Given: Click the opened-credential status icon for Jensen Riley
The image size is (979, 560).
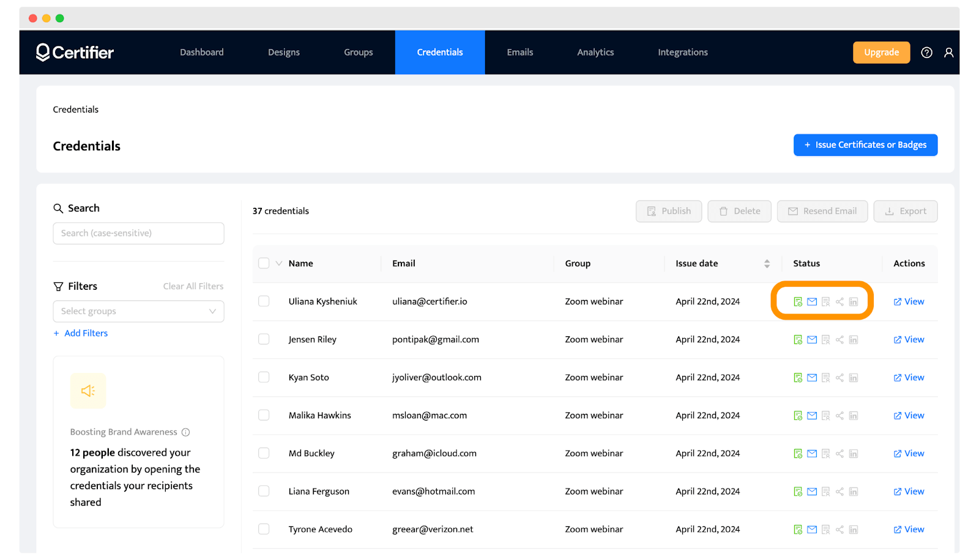Looking at the screenshot, I should [825, 340].
